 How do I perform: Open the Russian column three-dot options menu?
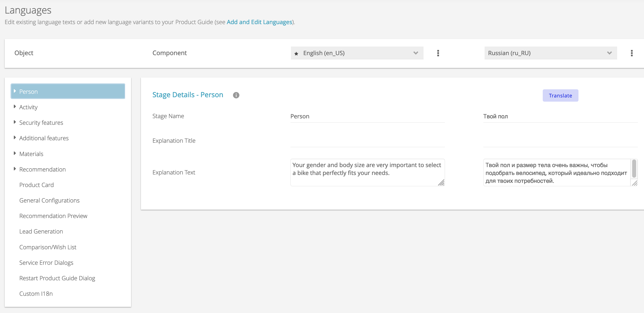pos(631,53)
